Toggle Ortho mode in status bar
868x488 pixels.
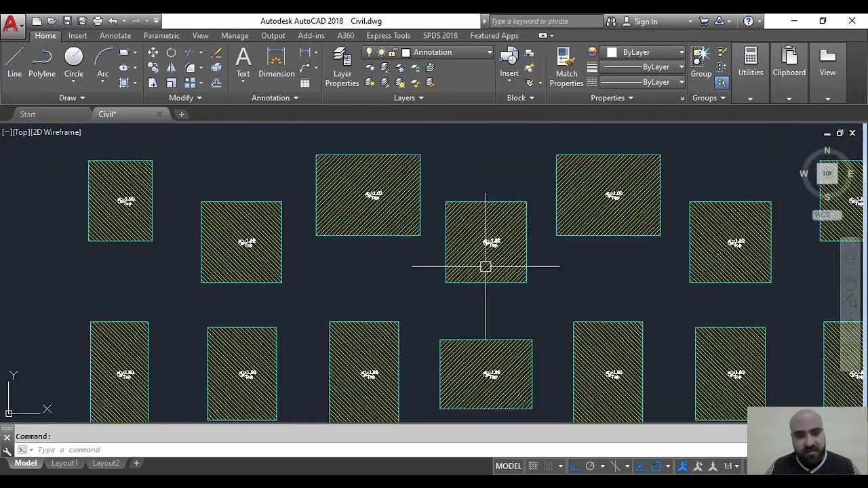tap(574, 466)
